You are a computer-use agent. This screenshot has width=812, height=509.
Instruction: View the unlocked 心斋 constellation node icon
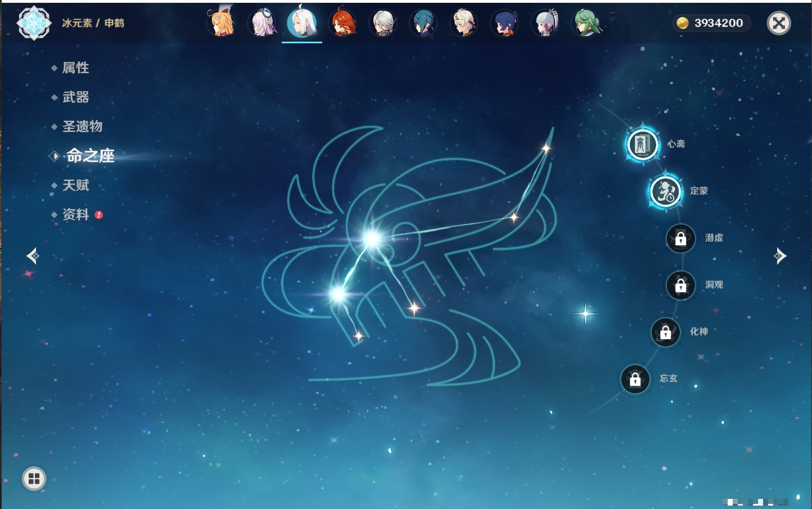pyautogui.click(x=642, y=144)
